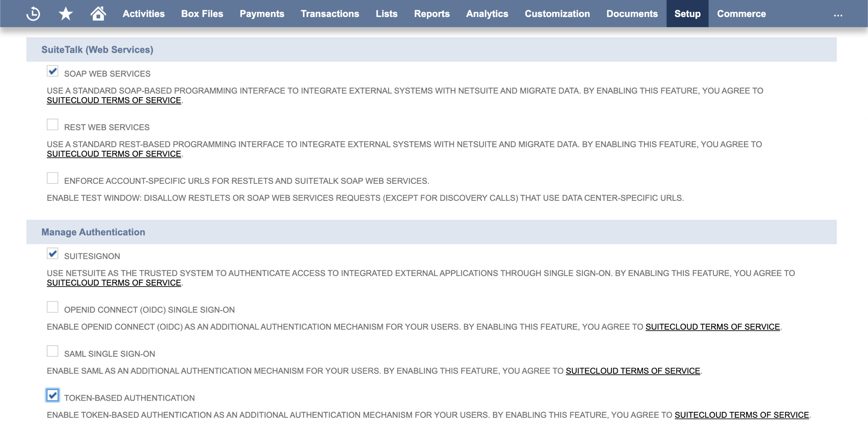Select the Commerce menu
The image size is (868, 428).
pos(741,13)
